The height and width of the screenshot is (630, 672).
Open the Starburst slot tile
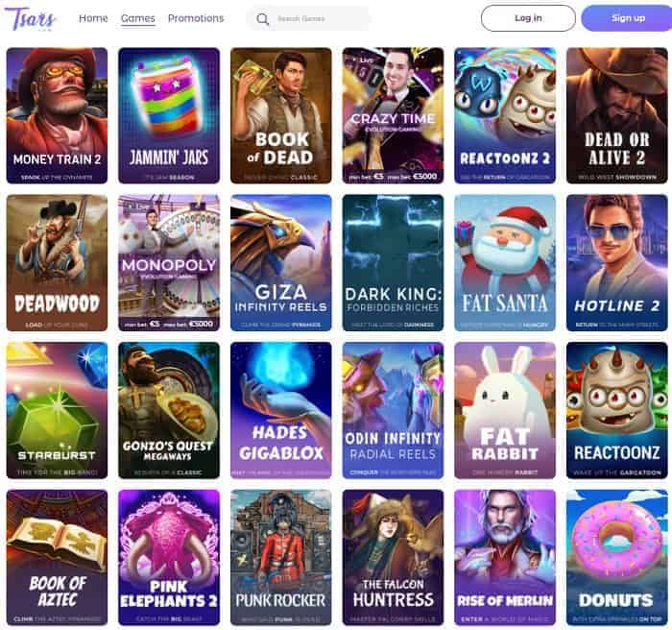(x=57, y=410)
